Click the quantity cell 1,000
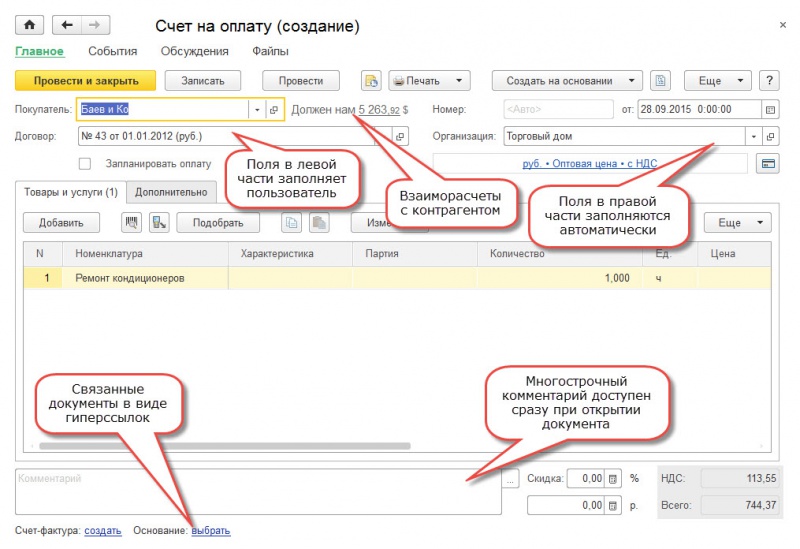The height and width of the screenshot is (549, 800). [x=560, y=278]
